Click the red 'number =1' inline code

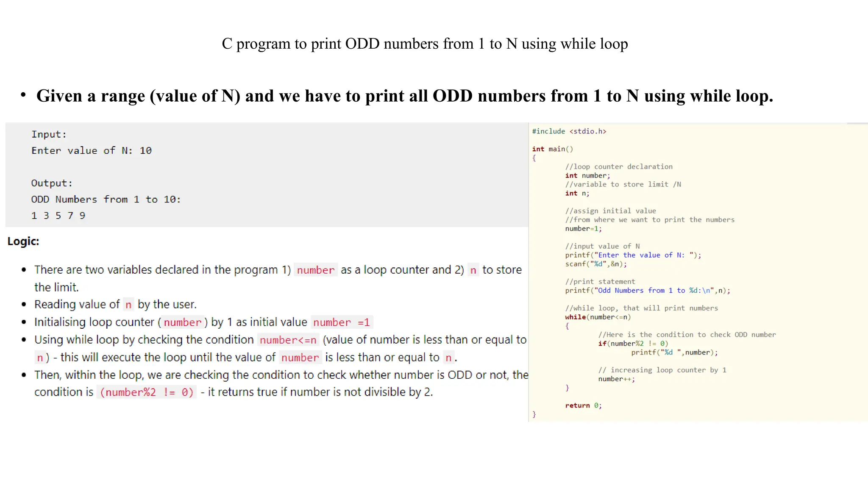[342, 322]
